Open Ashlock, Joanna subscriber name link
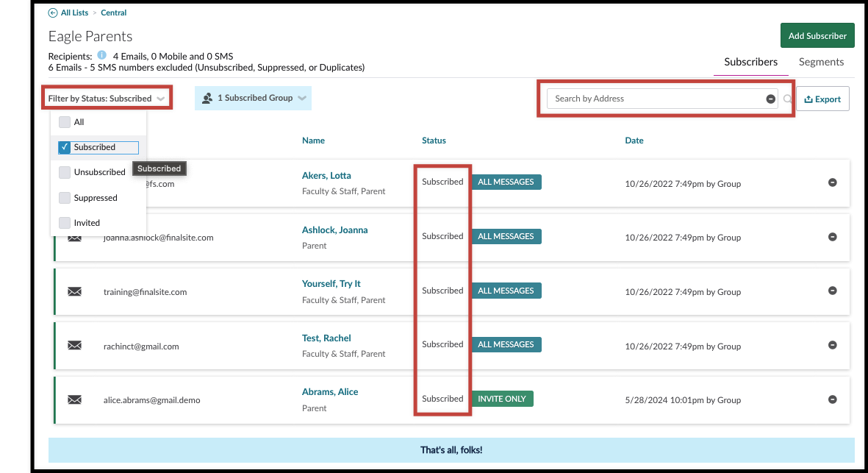Viewport: 868px width, 473px height. 334,230
